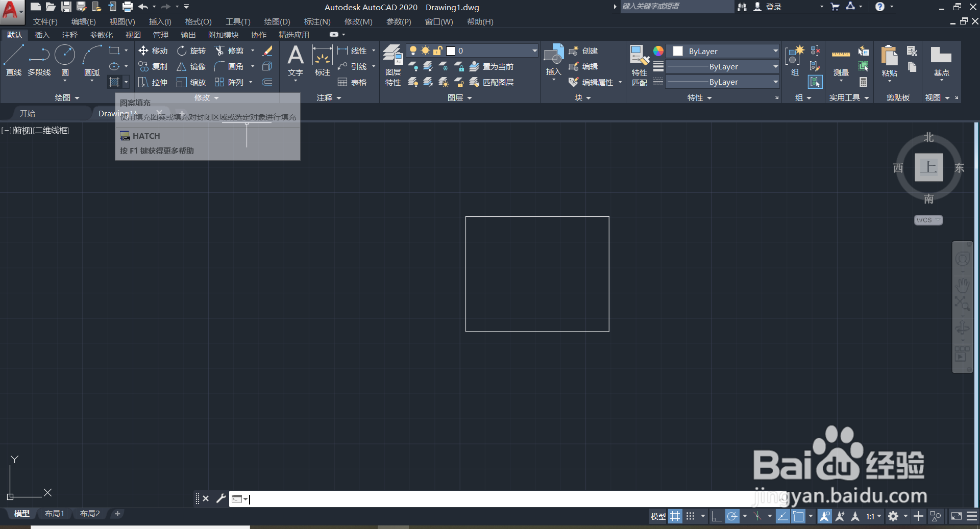Open the Dimension (标注) menu in the menu bar
This screenshot has height=529, width=980.
pyautogui.click(x=317, y=21)
